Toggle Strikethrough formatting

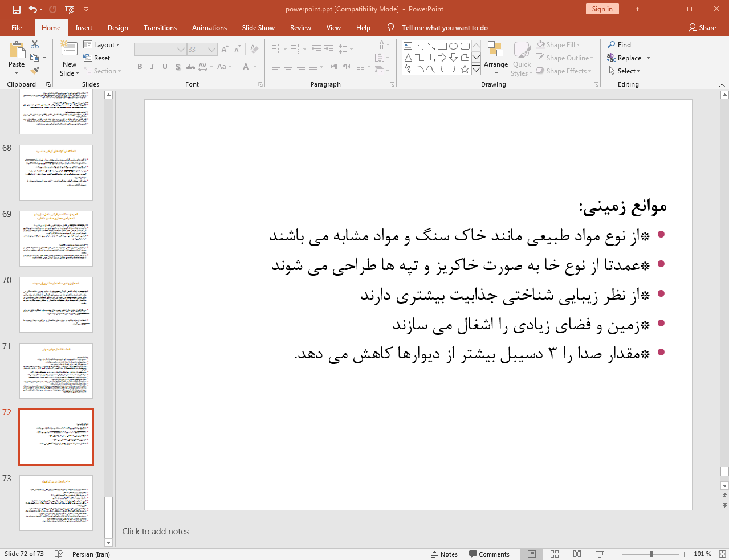[190, 67]
